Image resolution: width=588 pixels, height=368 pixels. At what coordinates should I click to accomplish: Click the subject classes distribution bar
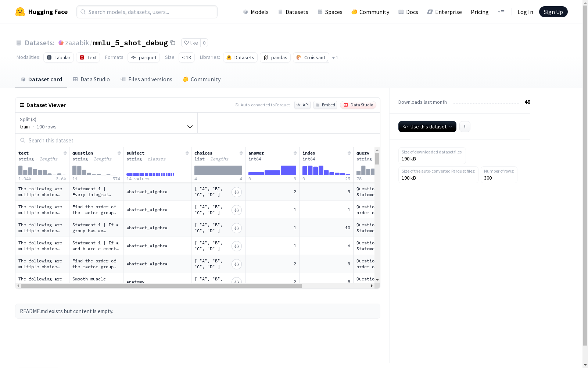point(150,174)
